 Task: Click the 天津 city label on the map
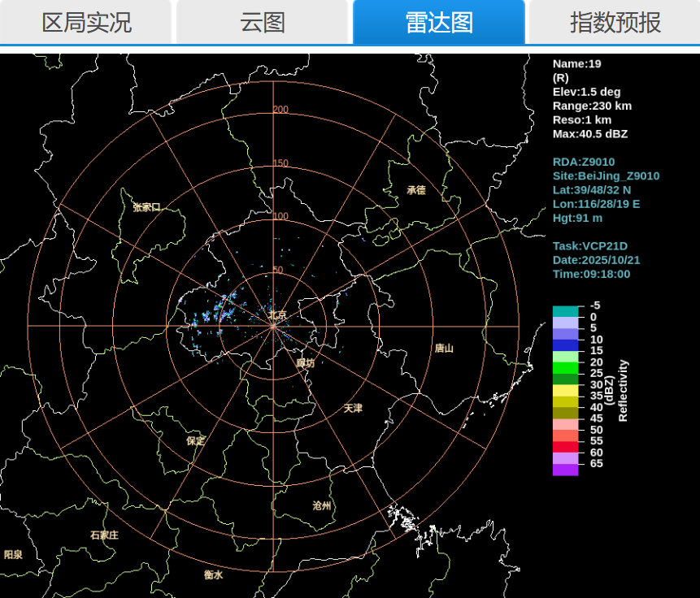click(x=353, y=408)
